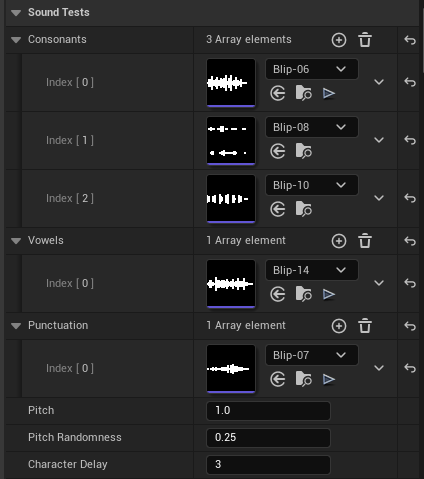Collapse the Sound Tests section
Image resolution: width=424 pixels, height=479 pixels.
(x=16, y=13)
